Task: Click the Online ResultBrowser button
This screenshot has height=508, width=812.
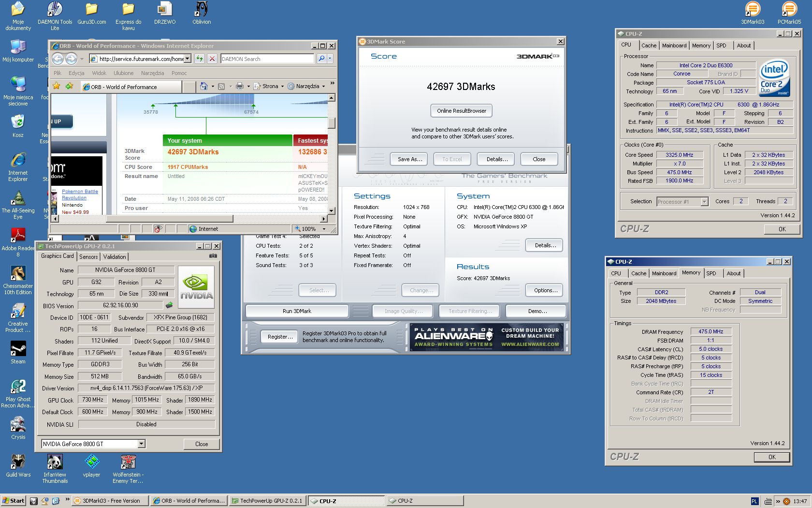Action: tap(462, 111)
